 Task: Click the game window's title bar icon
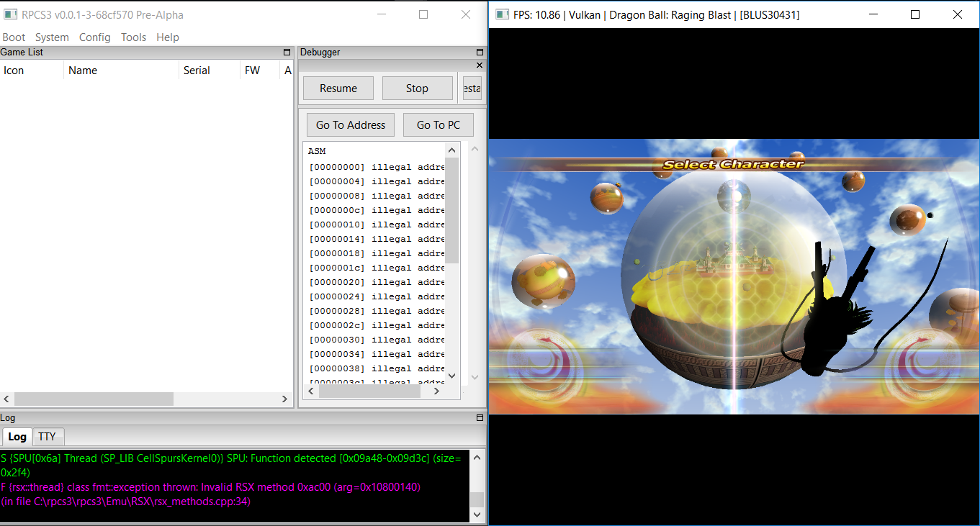coord(501,14)
